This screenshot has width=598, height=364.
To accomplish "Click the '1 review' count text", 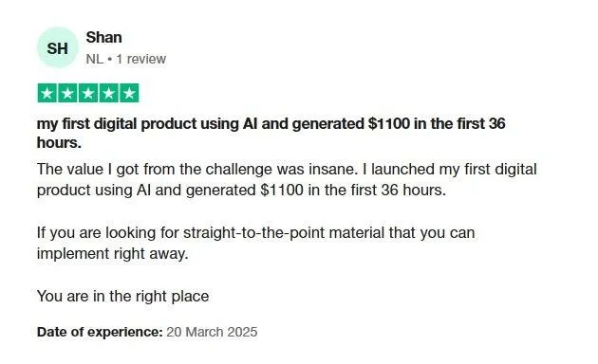I will pyautogui.click(x=141, y=59).
